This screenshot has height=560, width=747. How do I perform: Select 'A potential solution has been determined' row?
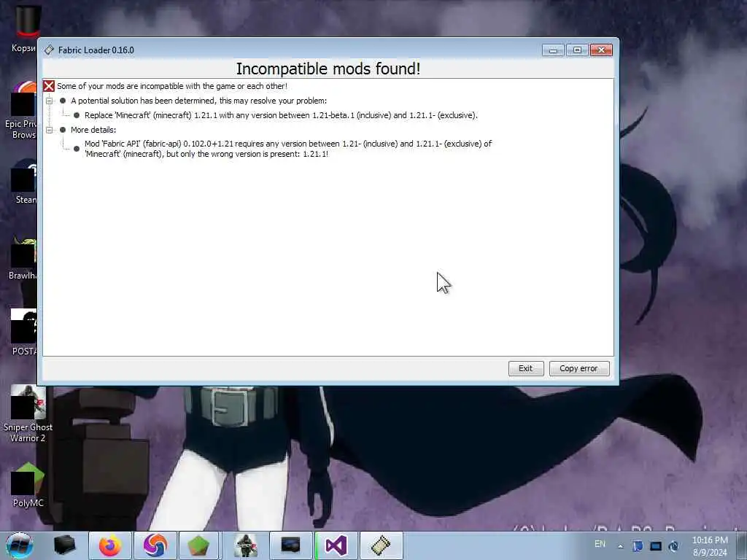[198, 101]
